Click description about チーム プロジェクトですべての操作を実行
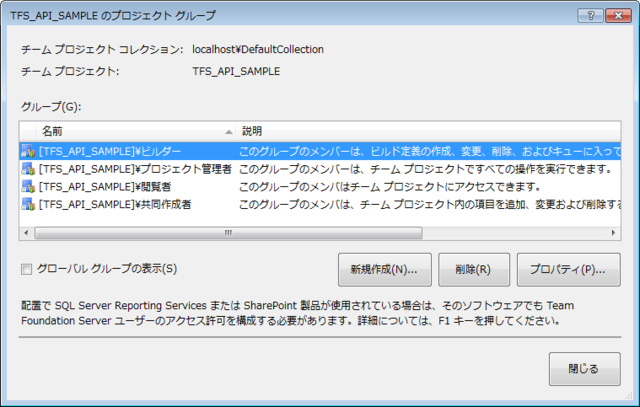This screenshot has width=640, height=407. [x=425, y=169]
